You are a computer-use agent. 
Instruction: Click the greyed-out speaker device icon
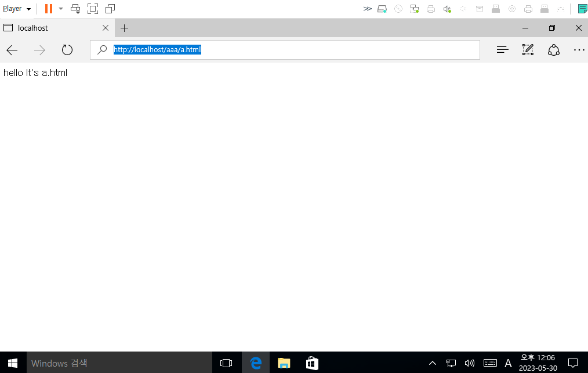(x=463, y=9)
